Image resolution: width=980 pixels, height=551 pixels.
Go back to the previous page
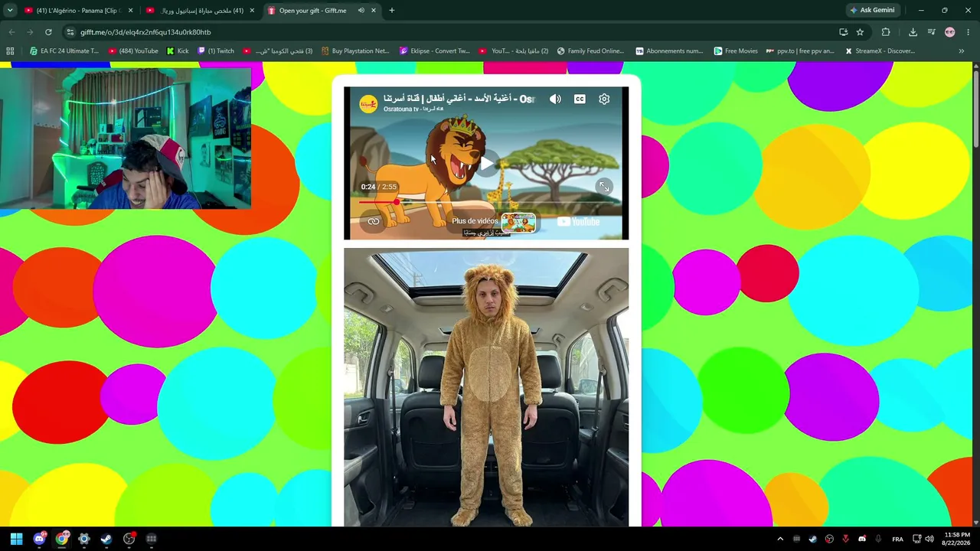11,32
